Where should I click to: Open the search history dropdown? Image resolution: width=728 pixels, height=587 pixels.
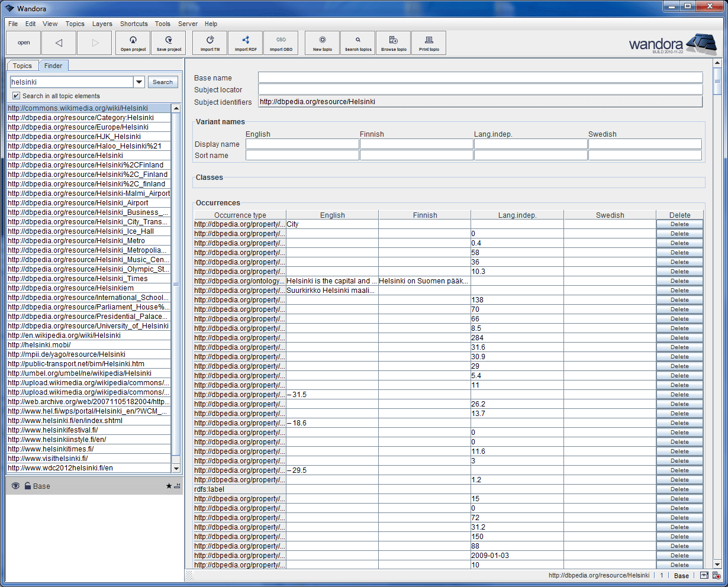pyautogui.click(x=138, y=82)
